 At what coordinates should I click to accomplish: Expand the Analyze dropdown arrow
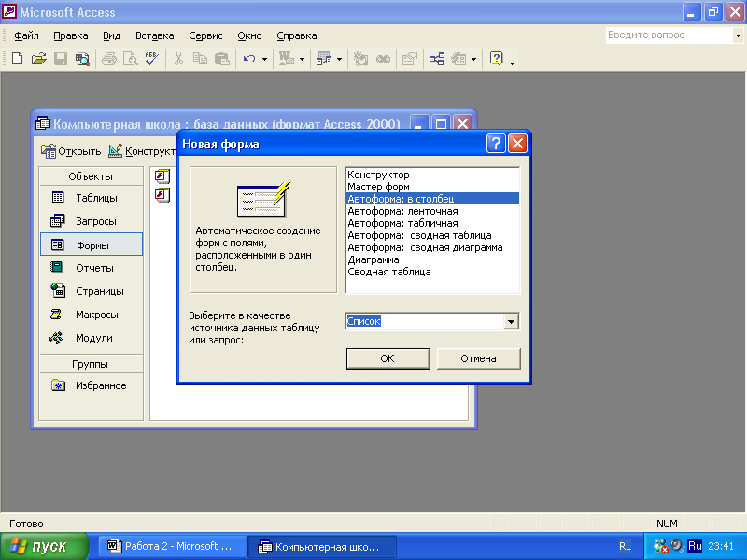(x=339, y=60)
